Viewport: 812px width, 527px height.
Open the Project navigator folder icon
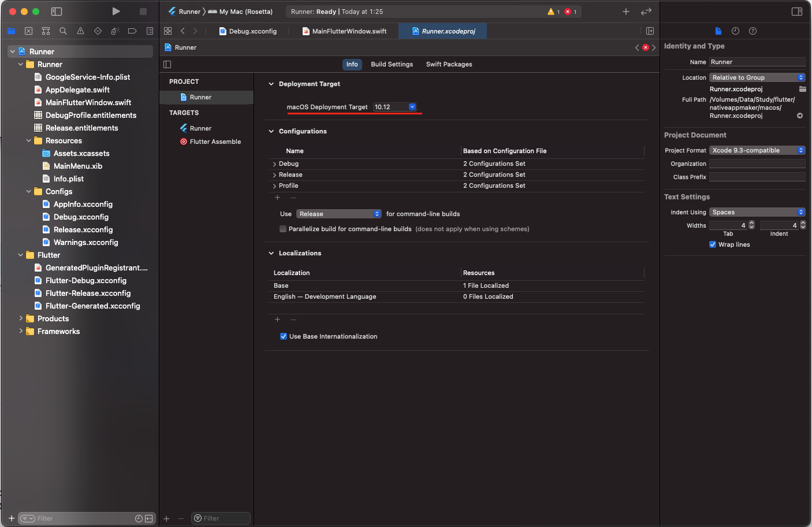(x=11, y=31)
